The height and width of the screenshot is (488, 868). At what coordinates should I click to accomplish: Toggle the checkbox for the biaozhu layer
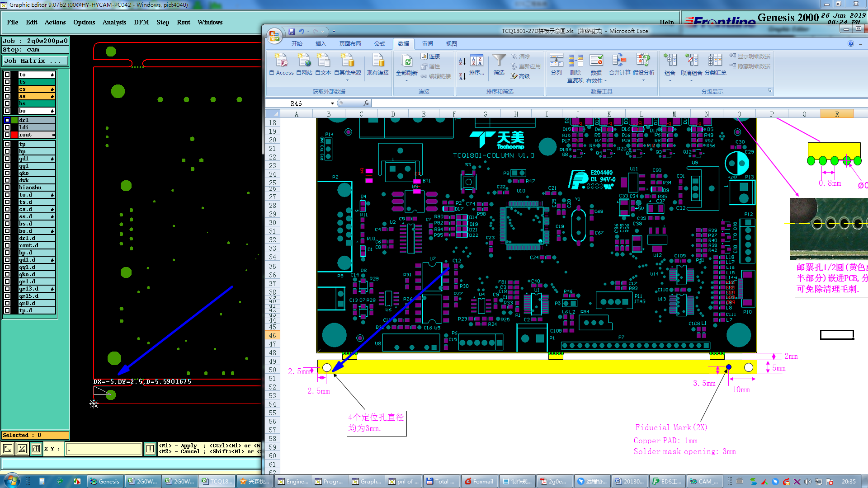point(7,188)
